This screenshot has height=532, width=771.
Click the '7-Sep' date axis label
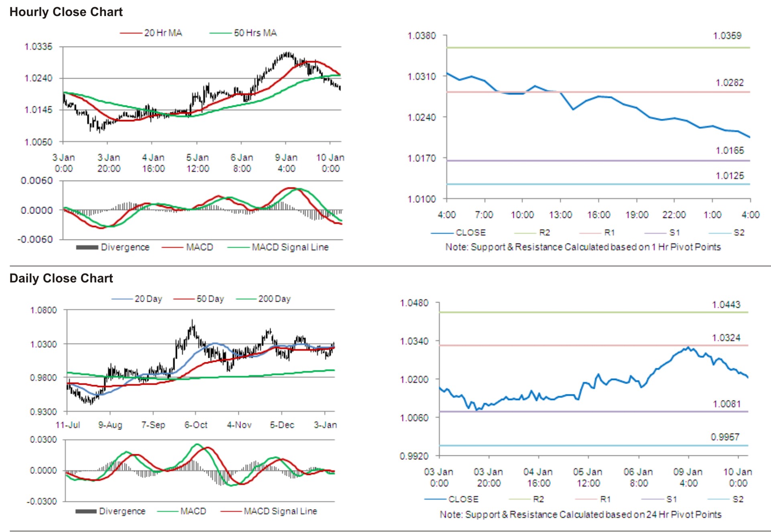pos(153,425)
